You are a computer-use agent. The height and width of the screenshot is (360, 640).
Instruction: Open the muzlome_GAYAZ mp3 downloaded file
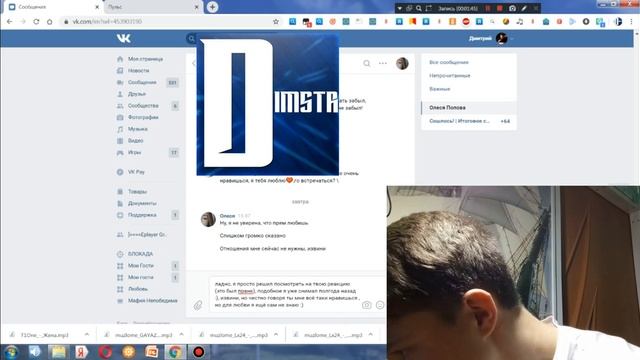[143, 335]
